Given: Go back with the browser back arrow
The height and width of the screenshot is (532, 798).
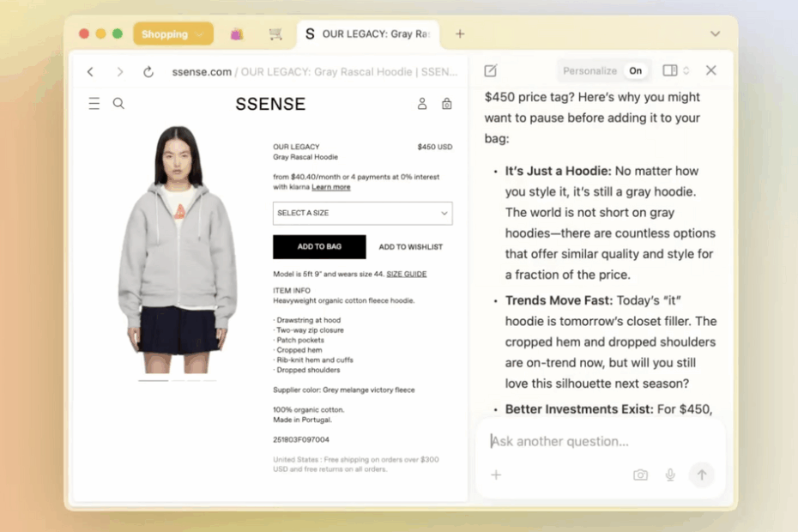Looking at the screenshot, I should pyautogui.click(x=91, y=72).
